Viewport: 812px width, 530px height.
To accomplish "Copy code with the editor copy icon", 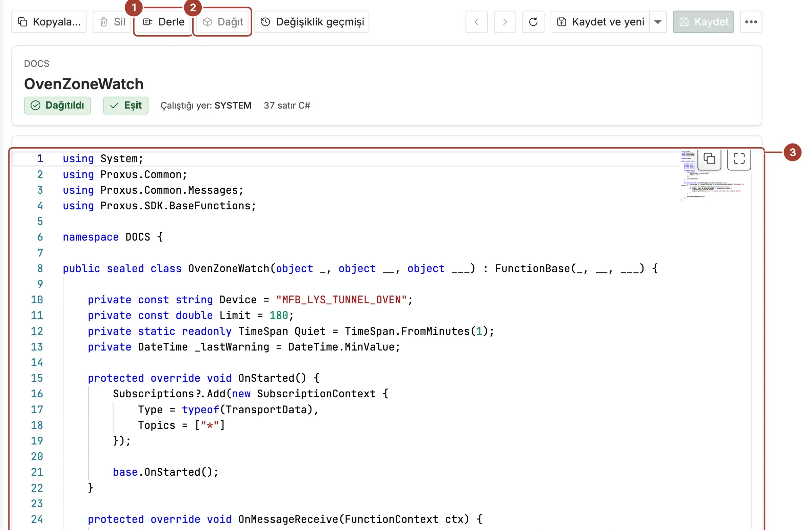I will click(710, 159).
